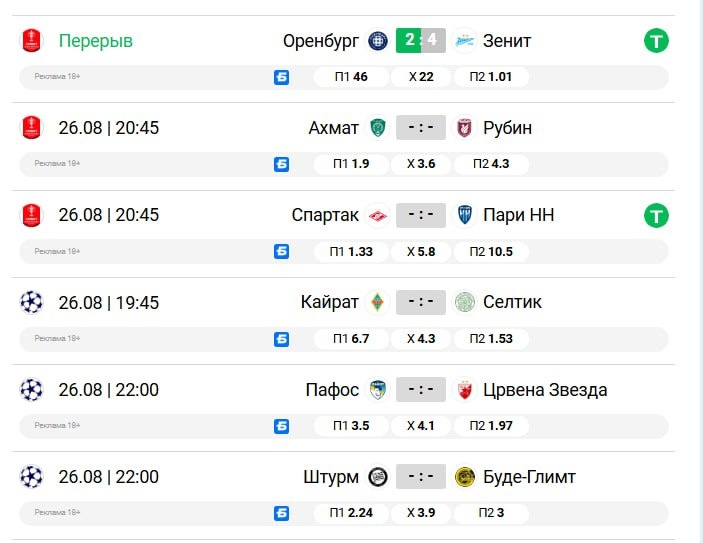The height and width of the screenshot is (543, 703).
Task: Open the Рубин team link
Action: (508, 128)
